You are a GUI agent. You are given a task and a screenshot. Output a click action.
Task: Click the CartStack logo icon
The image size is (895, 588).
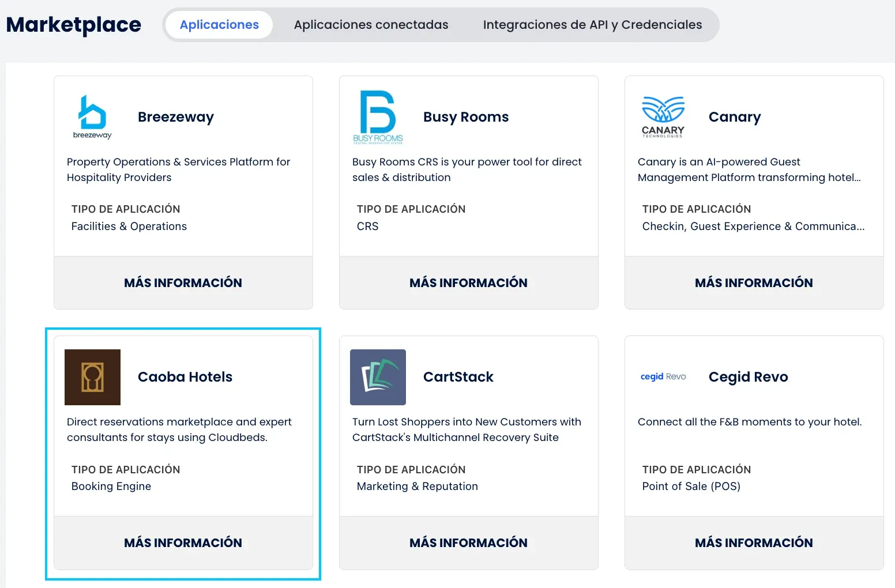[x=378, y=377]
